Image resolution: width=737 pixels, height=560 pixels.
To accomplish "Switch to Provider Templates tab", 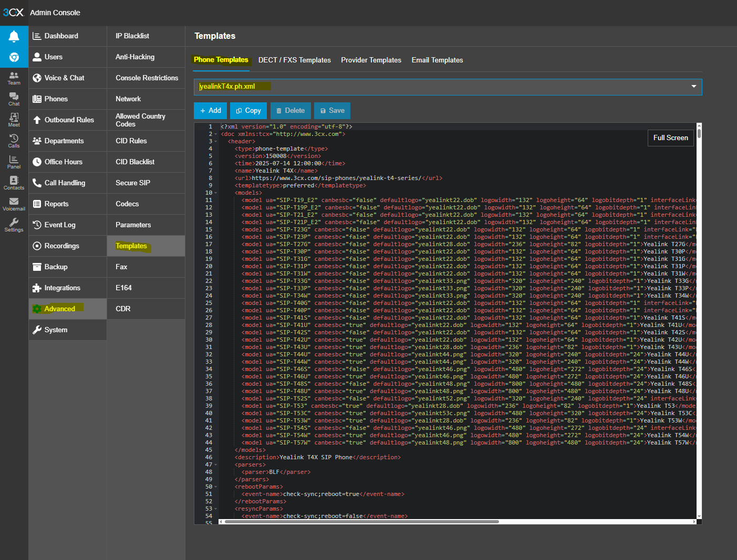I will [371, 60].
